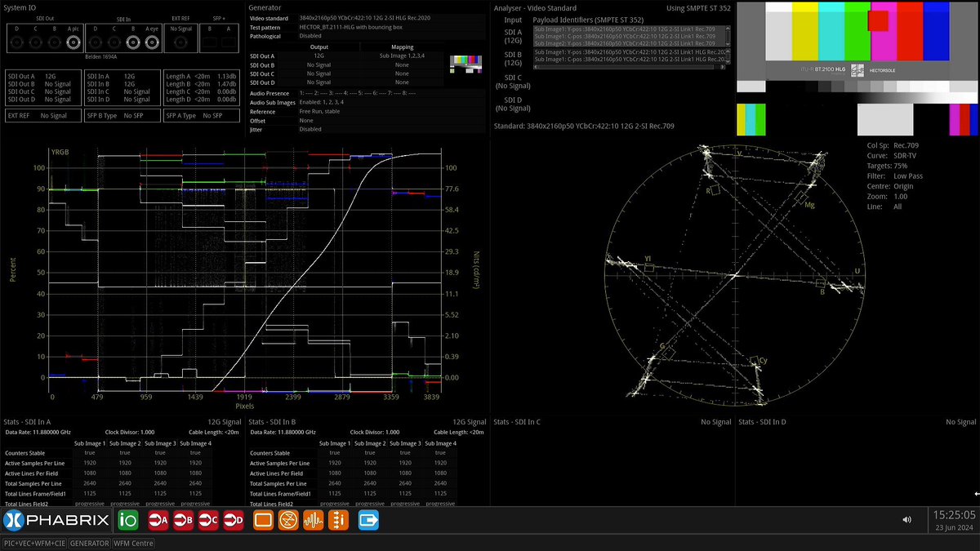Image resolution: width=980 pixels, height=551 pixels.
Task: Click the Pathological Disabled value
Action: tap(310, 36)
